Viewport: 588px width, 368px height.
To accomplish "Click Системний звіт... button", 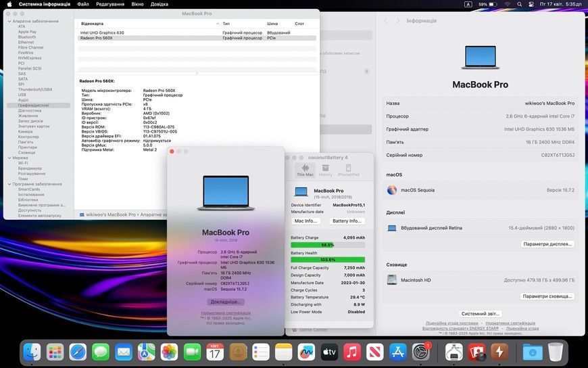I will point(480,314).
